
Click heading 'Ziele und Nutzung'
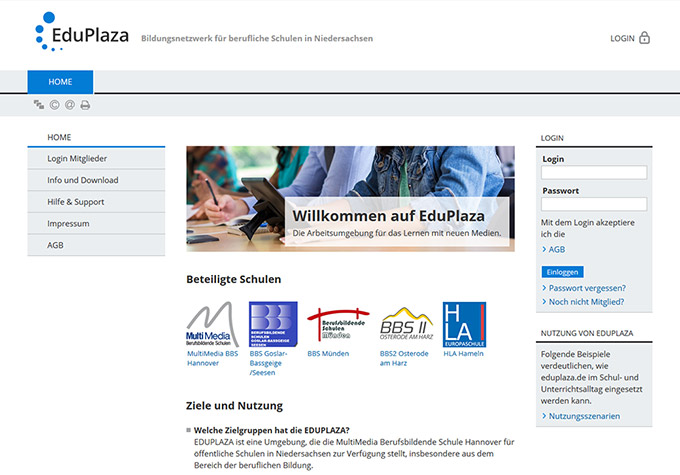coord(234,406)
